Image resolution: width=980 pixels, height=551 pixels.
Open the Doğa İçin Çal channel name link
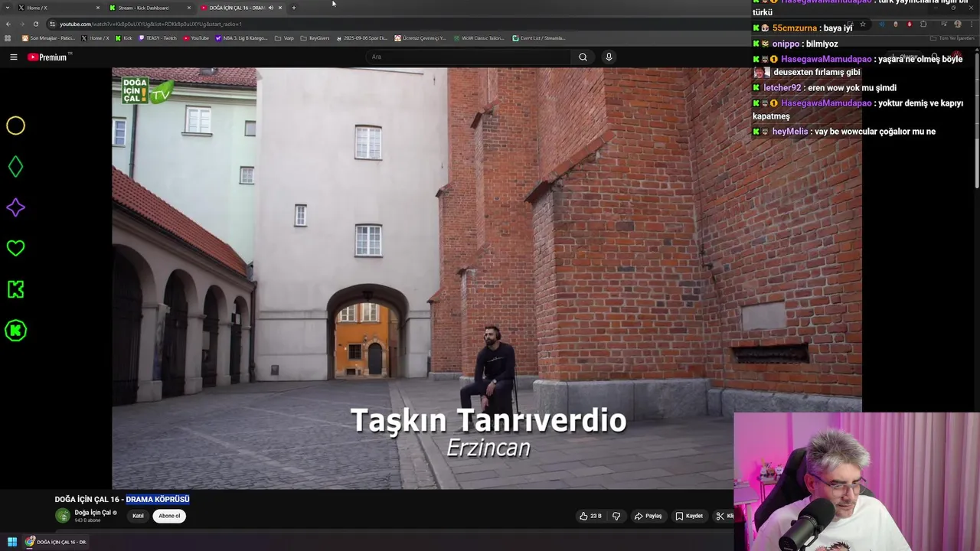(x=93, y=513)
